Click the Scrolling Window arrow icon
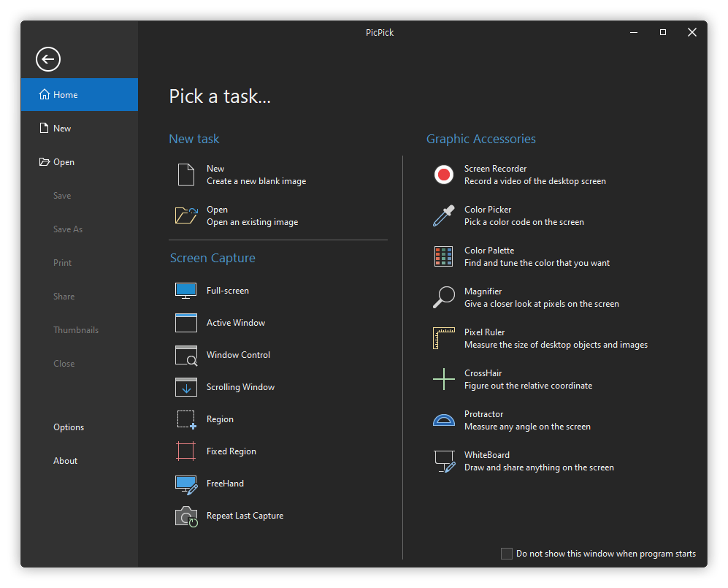 [x=186, y=387]
